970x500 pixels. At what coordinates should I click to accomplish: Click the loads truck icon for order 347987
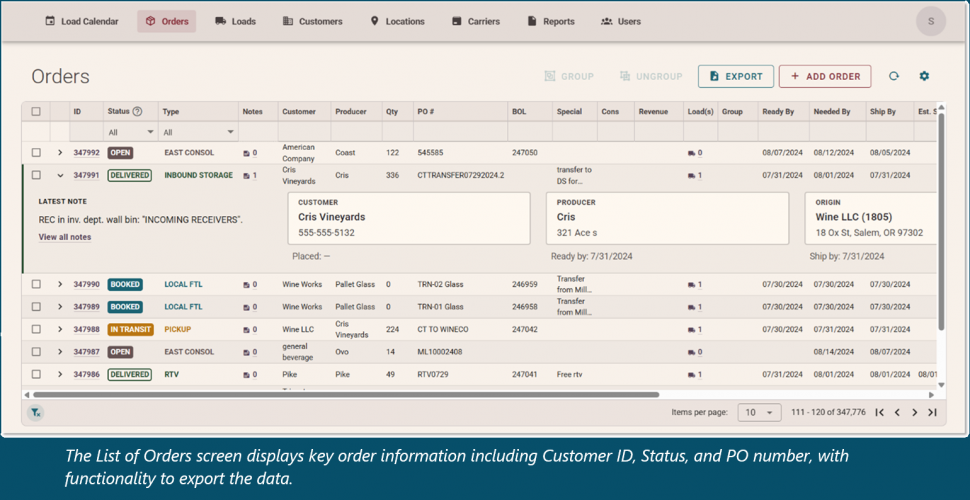point(691,352)
